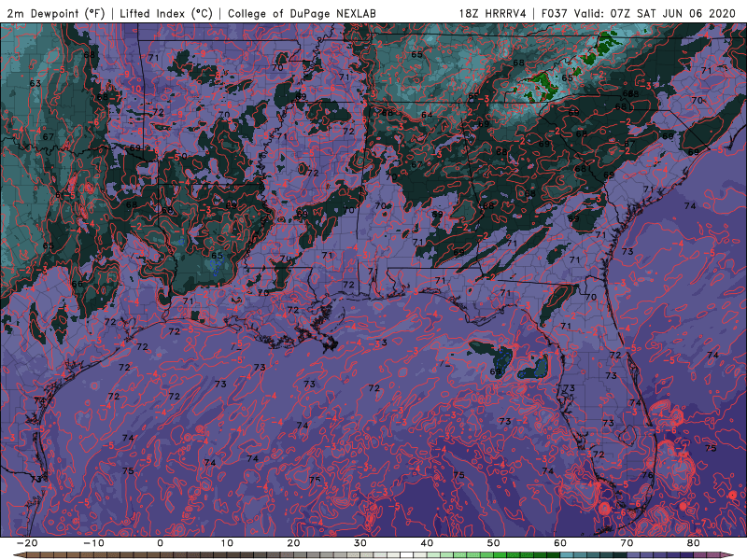Click the '76' dewpoint value near south Florida
Image resolution: width=747 pixels, height=560 pixels.
pyautogui.click(x=647, y=475)
